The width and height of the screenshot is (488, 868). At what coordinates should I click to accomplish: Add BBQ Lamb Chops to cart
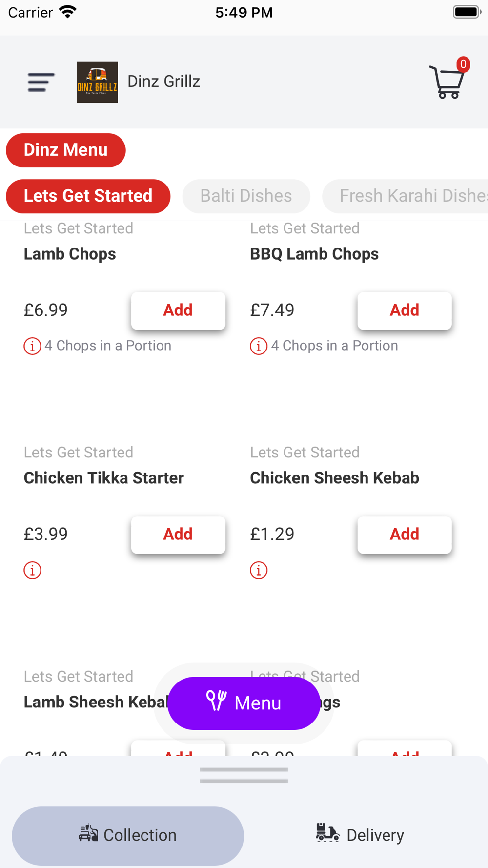coord(405,310)
